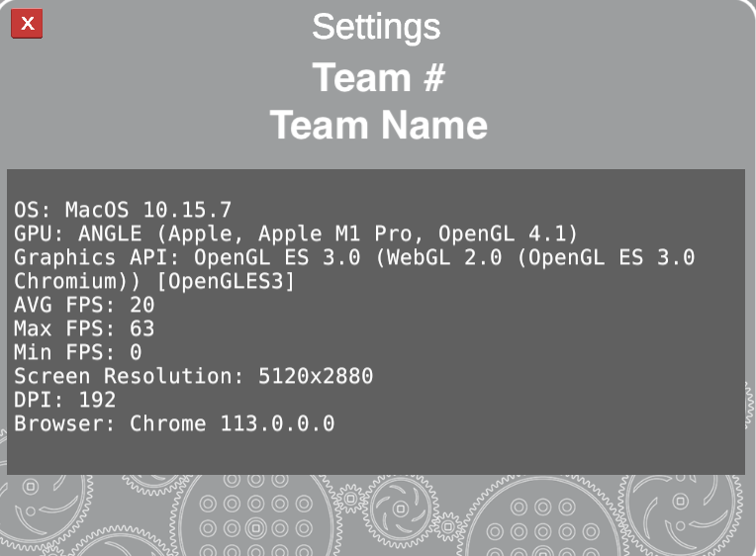Select the Browser: Chrome 113.0.0.0 line
The height and width of the screenshot is (556, 756).
point(174,423)
